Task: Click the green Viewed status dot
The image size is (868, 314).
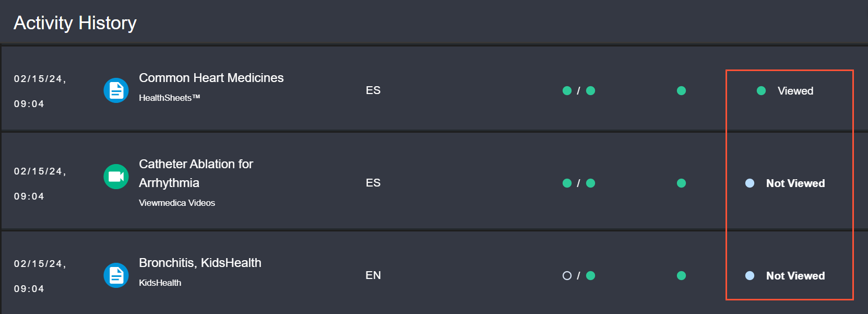Action: [761, 91]
